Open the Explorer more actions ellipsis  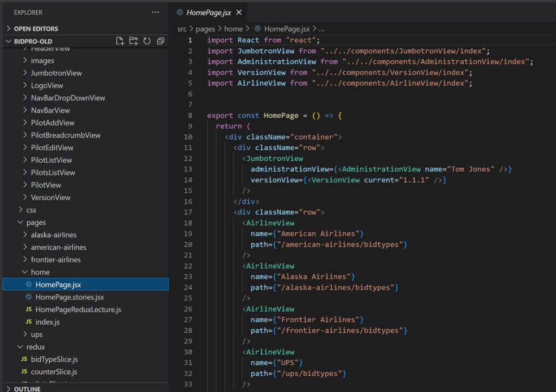click(156, 12)
